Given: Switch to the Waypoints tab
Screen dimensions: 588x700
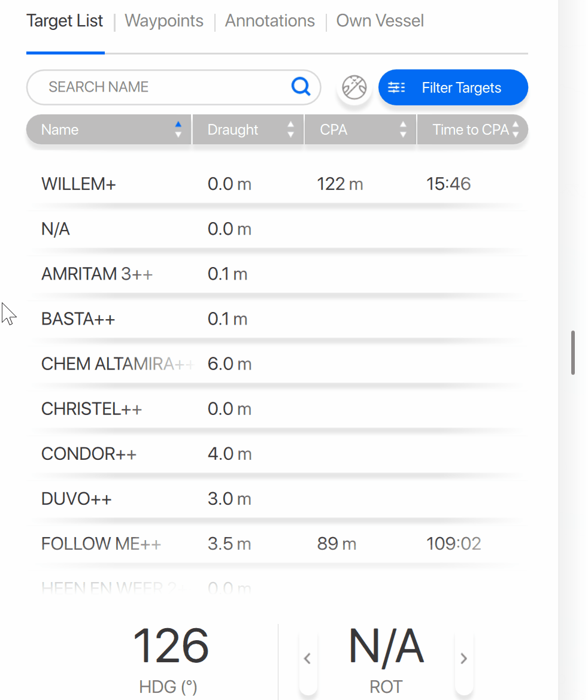Looking at the screenshot, I should [x=164, y=21].
